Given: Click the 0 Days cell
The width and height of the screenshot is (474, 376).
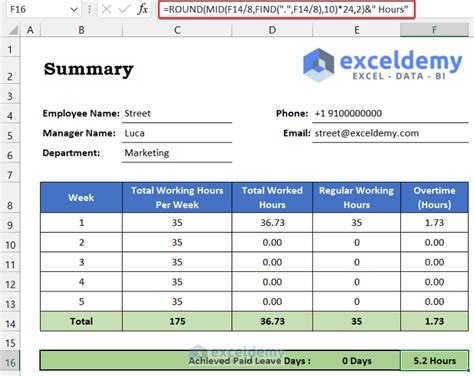Looking at the screenshot, I should (x=357, y=360).
